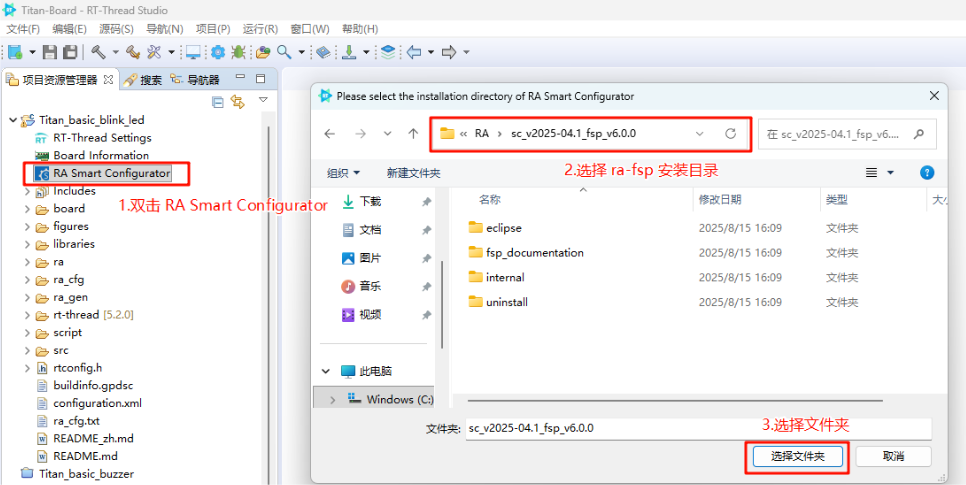Click the 取消 button
This screenshot has height=485, width=966.
pos(893,456)
